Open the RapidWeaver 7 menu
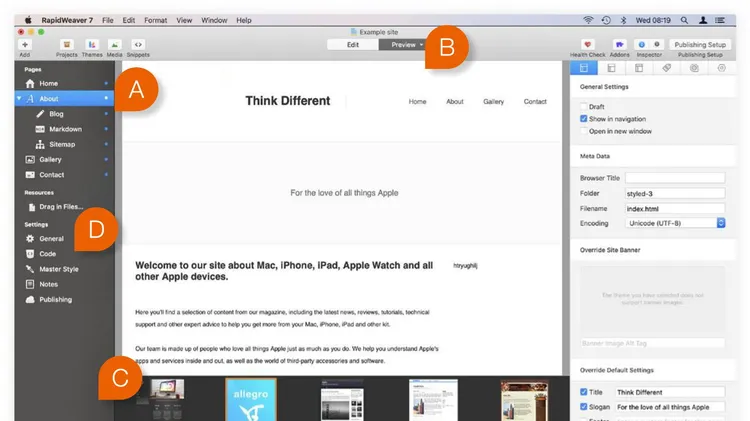 pyautogui.click(x=67, y=20)
